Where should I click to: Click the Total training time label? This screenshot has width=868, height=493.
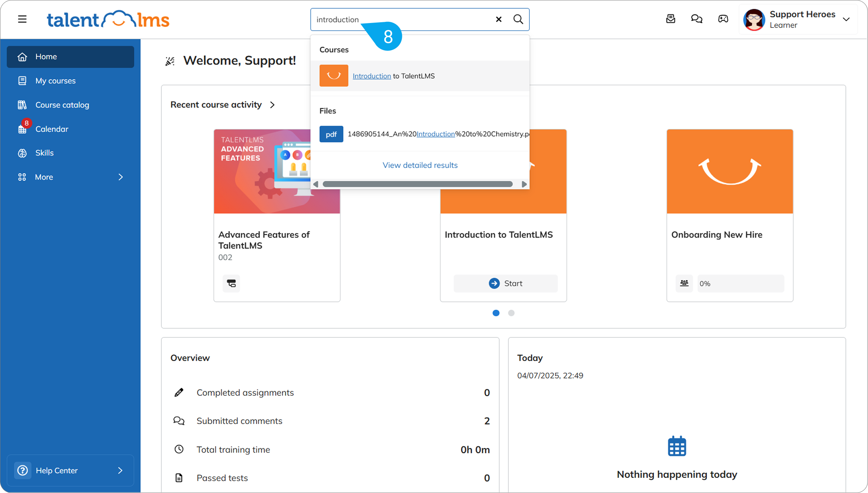click(233, 449)
